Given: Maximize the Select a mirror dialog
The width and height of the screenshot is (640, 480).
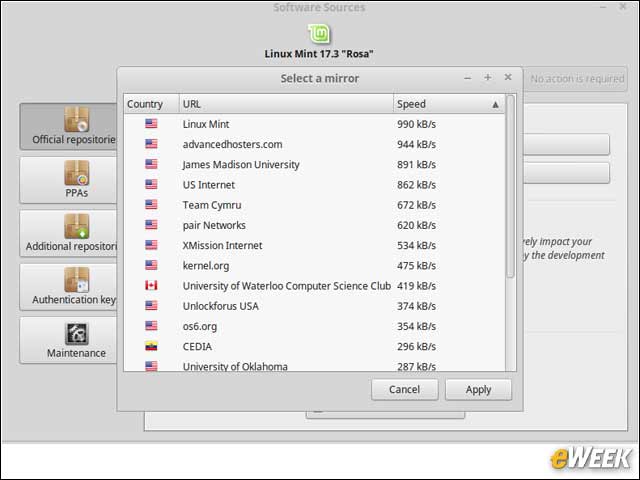Looking at the screenshot, I should pos(488,77).
